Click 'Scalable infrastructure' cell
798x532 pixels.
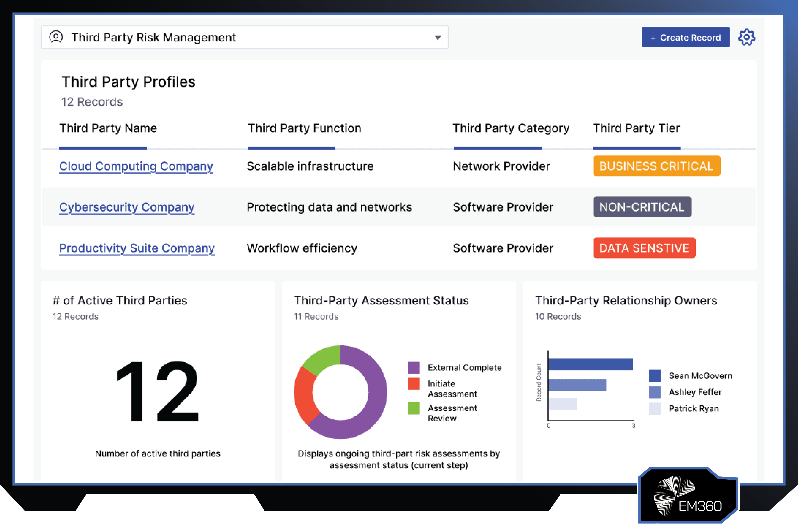(310, 166)
